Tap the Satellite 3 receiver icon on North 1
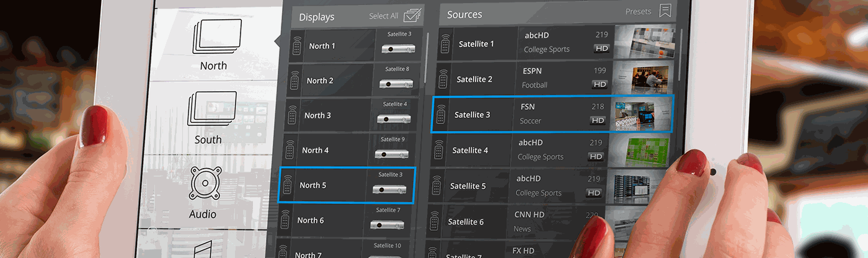 pos(398,49)
